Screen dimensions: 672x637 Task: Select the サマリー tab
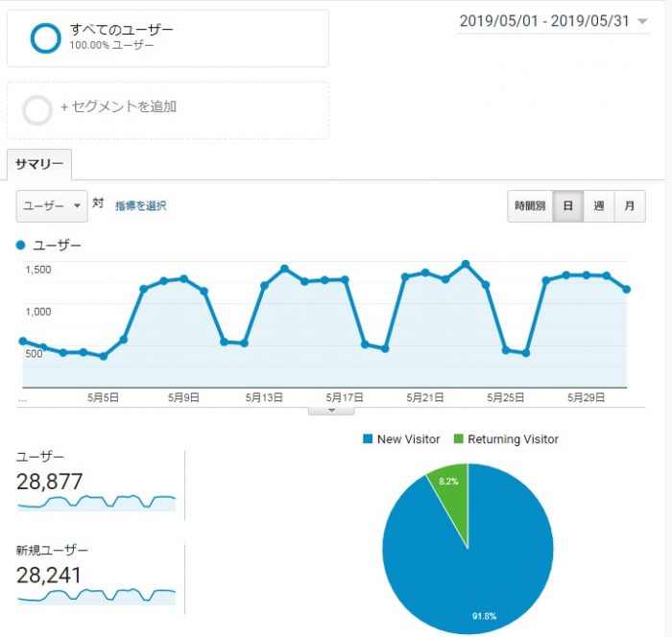39,165
